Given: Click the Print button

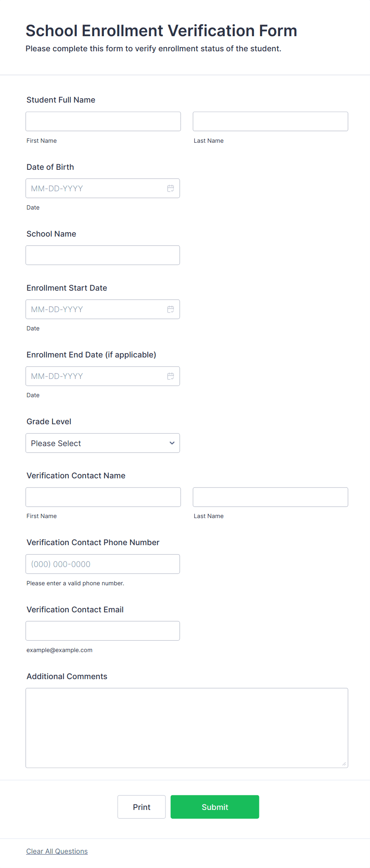Looking at the screenshot, I should (x=141, y=807).
